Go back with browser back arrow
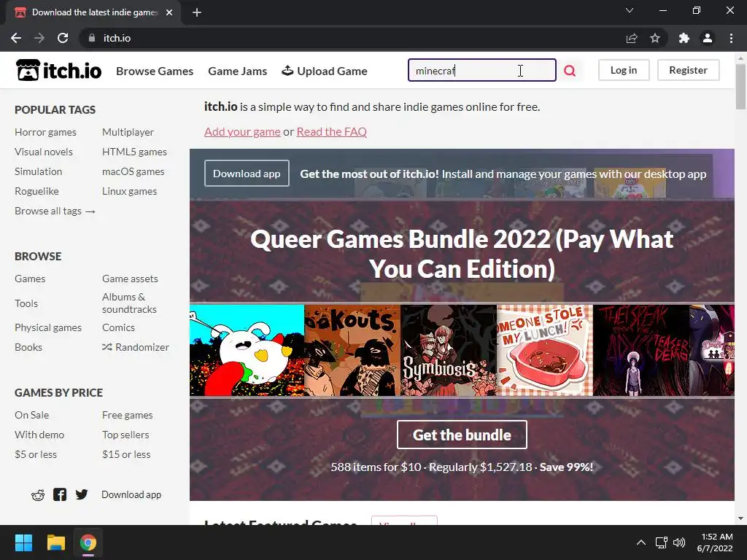 click(x=16, y=38)
